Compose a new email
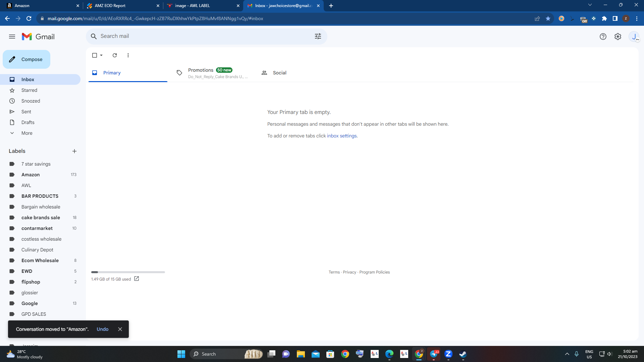 point(26,59)
